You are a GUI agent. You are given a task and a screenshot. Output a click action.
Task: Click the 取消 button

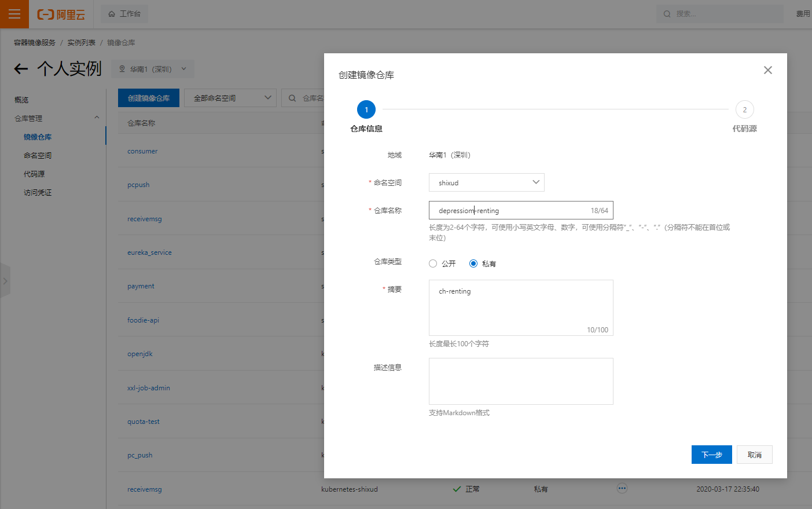click(755, 455)
